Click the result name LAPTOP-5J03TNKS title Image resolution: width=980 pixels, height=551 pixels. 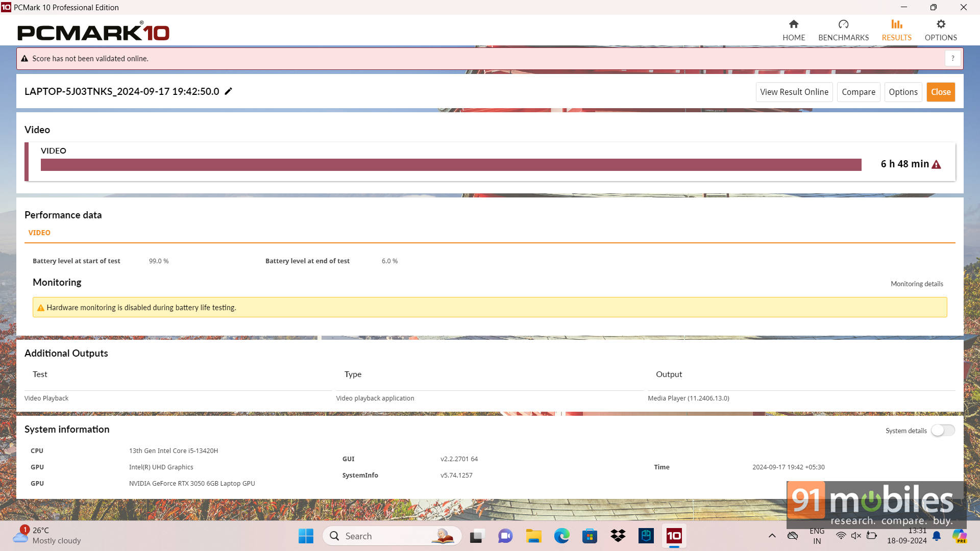[122, 91]
